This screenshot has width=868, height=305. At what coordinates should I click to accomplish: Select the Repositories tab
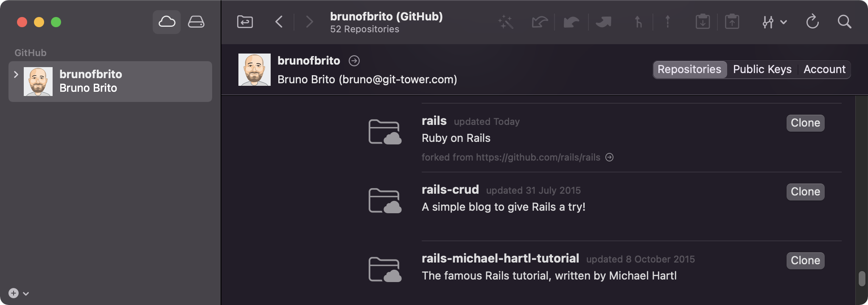689,70
